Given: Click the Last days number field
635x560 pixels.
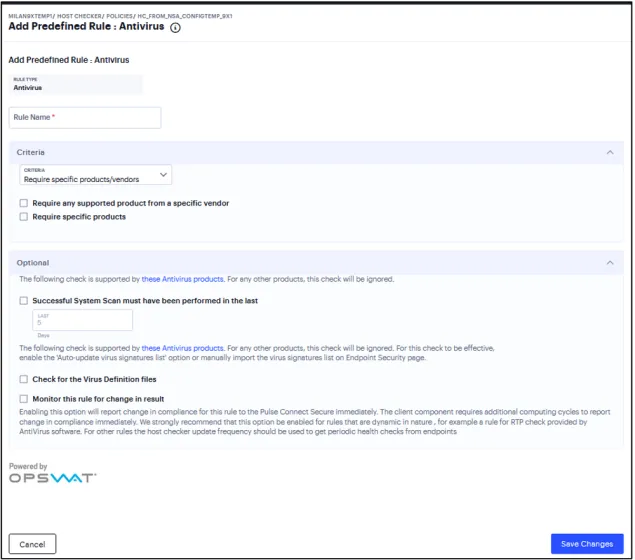Looking at the screenshot, I should pyautogui.click(x=83, y=320).
